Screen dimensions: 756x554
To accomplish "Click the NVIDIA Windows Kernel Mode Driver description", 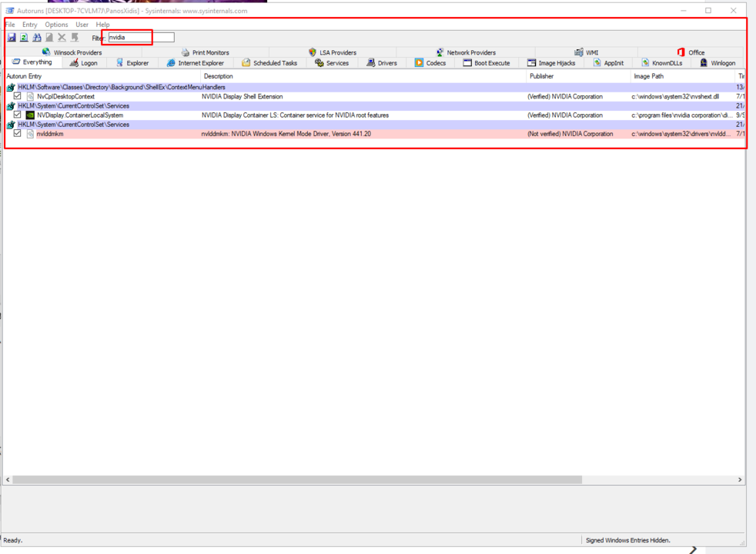I will (286, 134).
